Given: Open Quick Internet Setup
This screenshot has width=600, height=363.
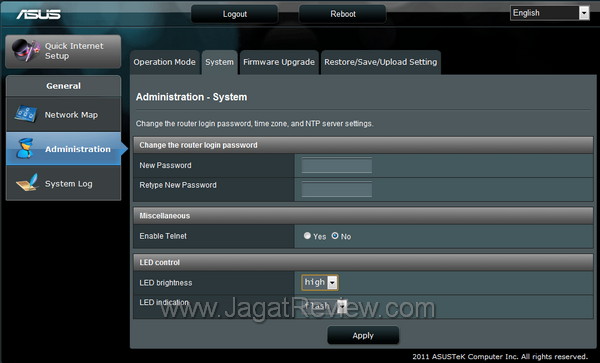Looking at the screenshot, I should pyautogui.click(x=63, y=51).
